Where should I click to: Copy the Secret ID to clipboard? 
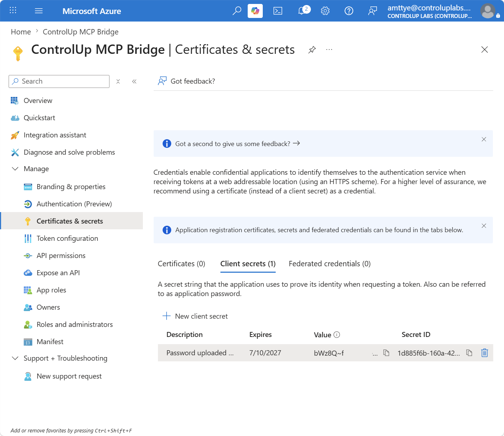pos(469,353)
